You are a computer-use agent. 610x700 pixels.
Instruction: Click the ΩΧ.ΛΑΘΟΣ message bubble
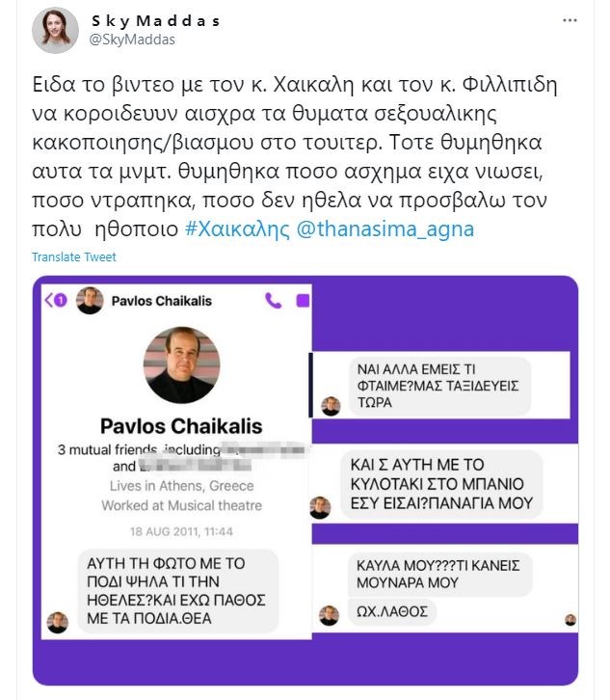(392, 611)
